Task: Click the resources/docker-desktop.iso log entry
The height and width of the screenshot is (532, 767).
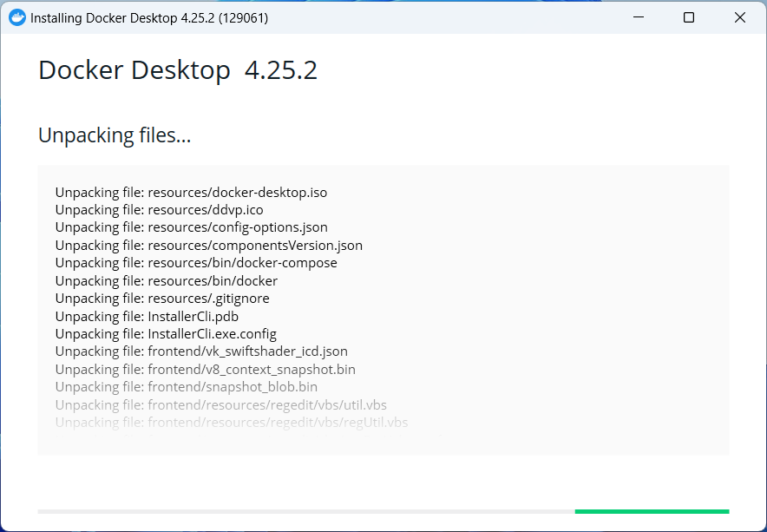Action: pyautogui.click(x=191, y=192)
